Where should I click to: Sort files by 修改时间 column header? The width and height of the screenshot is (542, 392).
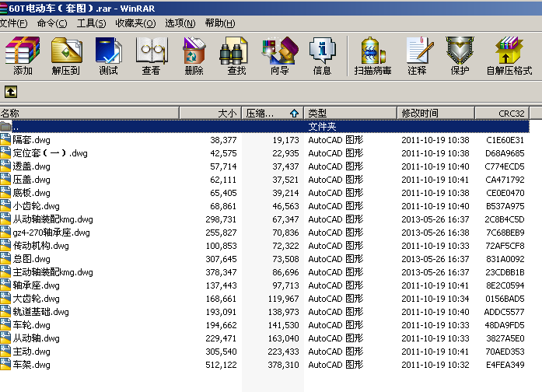(435, 113)
